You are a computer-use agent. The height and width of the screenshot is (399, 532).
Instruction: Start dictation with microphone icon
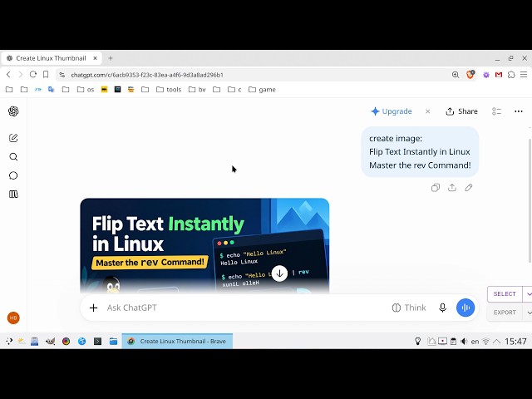pos(442,308)
